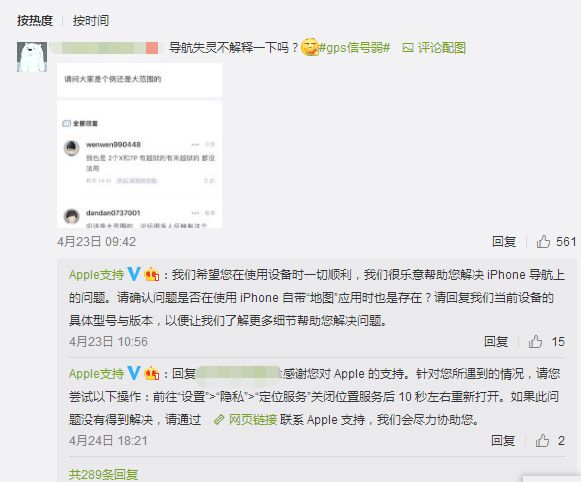Click the link icon before 网页链接
Screen dimensions: 581x482
pyautogui.click(x=219, y=420)
